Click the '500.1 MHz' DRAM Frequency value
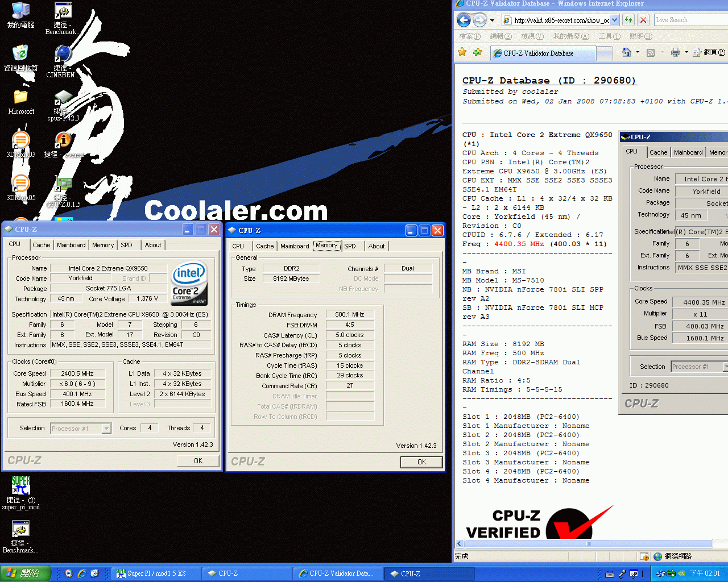Viewport: 728px width, 582px height. pyautogui.click(x=350, y=314)
